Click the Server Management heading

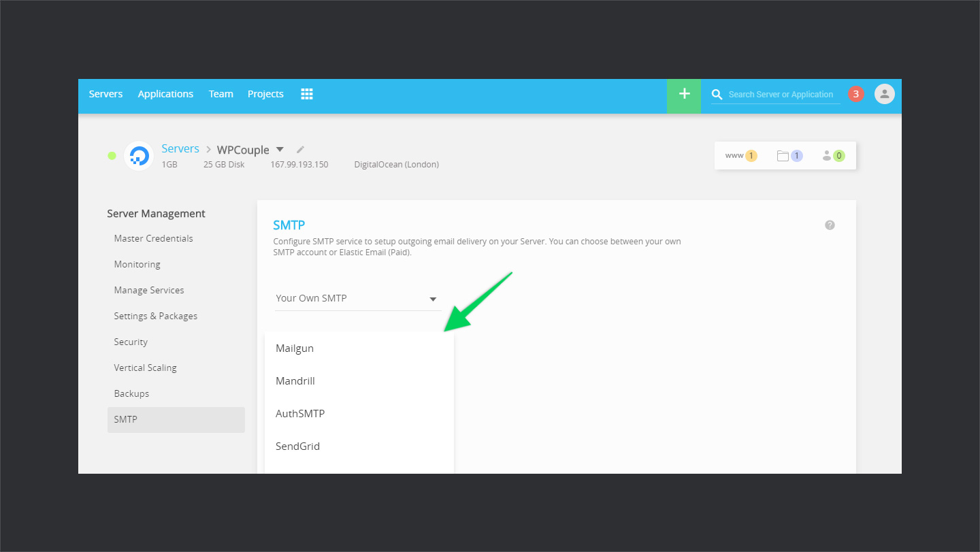click(x=156, y=214)
